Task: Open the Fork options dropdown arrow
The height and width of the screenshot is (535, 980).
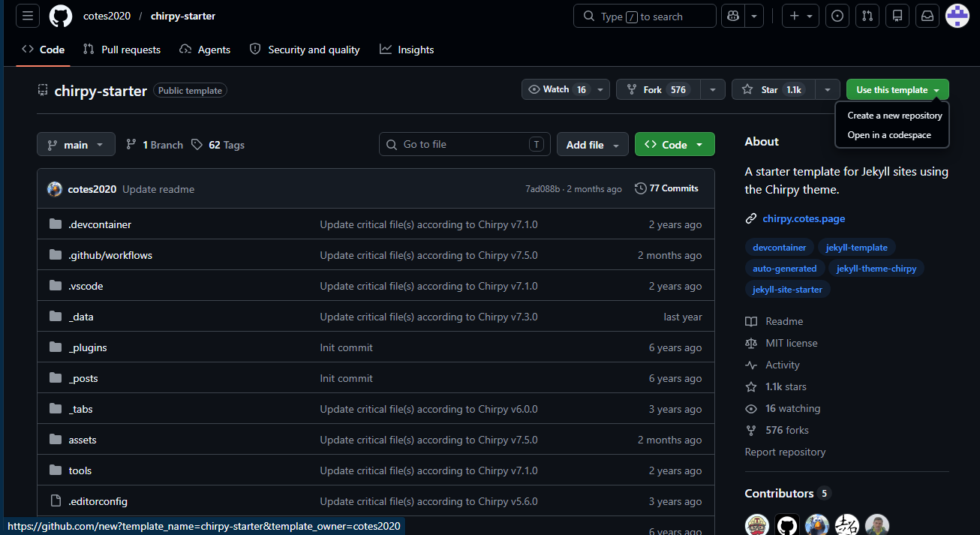Action: tap(712, 89)
